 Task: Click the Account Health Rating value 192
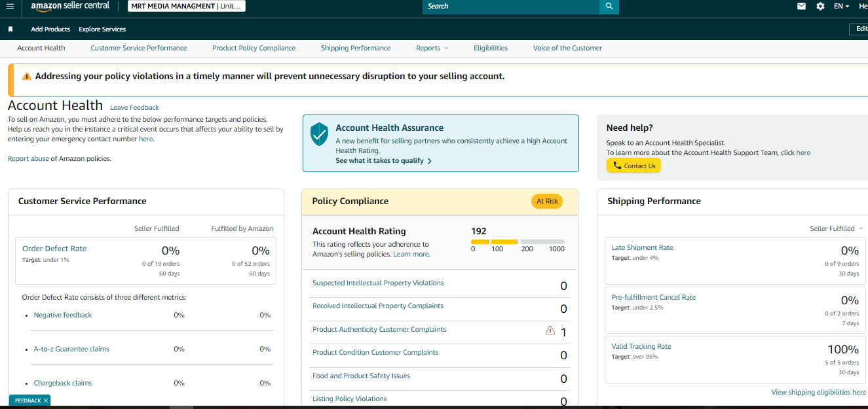(479, 231)
